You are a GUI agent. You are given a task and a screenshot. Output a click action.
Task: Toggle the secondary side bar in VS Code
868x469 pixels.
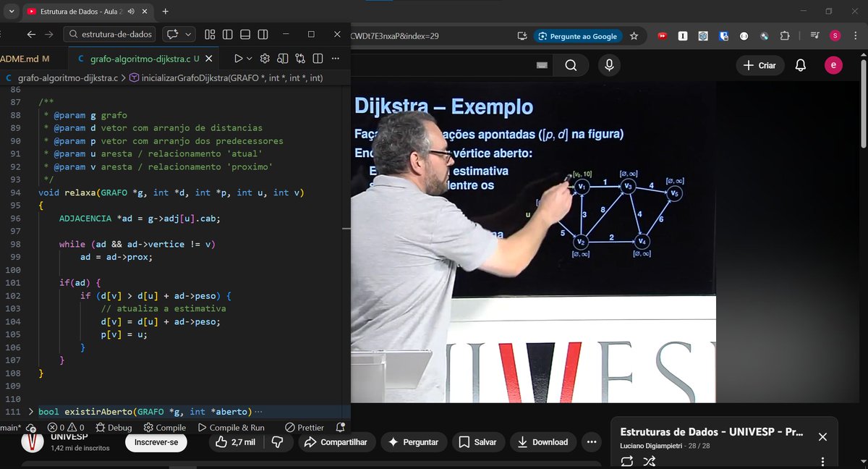pos(263,34)
